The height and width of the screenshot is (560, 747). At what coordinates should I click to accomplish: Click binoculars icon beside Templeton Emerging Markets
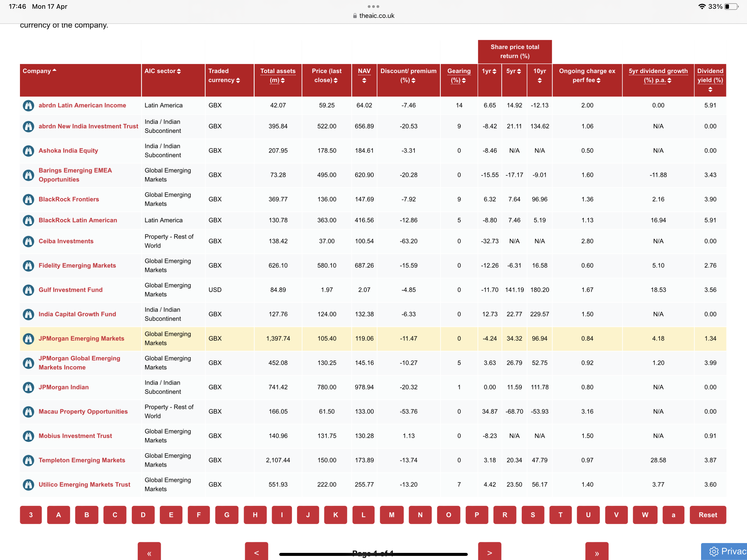click(28, 460)
